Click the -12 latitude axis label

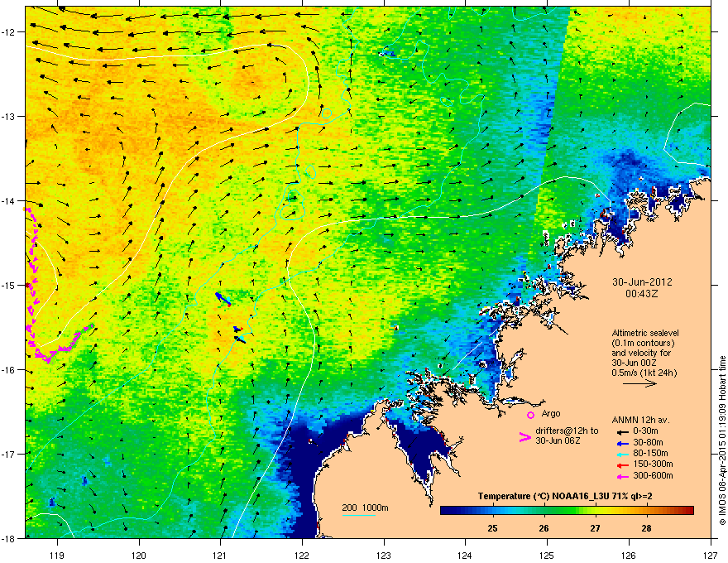pos(8,32)
